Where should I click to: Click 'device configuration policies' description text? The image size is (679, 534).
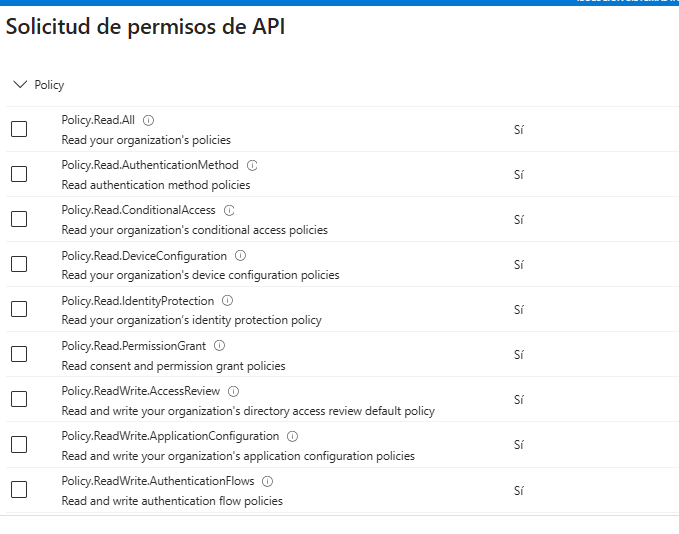pos(265,275)
